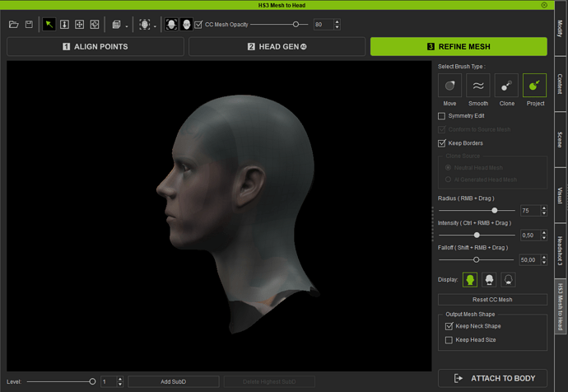The image size is (568, 392).
Task: Open the Content side tab
Action: pyautogui.click(x=560, y=84)
